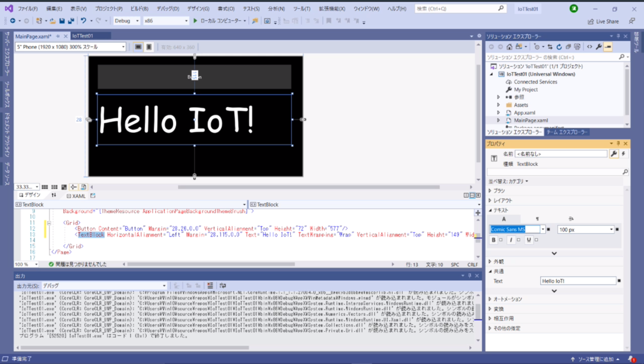Open the x86 platform dropdown

(x=166, y=20)
